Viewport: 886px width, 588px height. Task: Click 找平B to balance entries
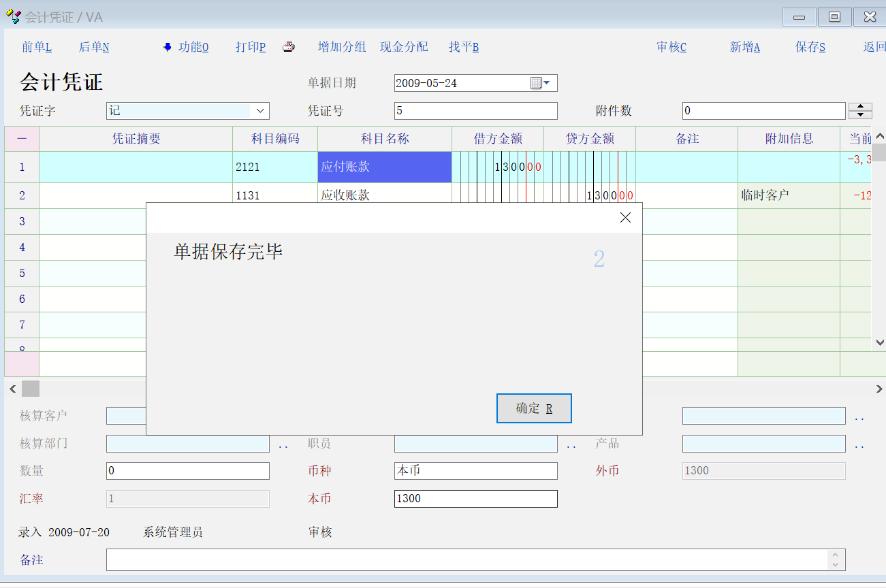[464, 47]
